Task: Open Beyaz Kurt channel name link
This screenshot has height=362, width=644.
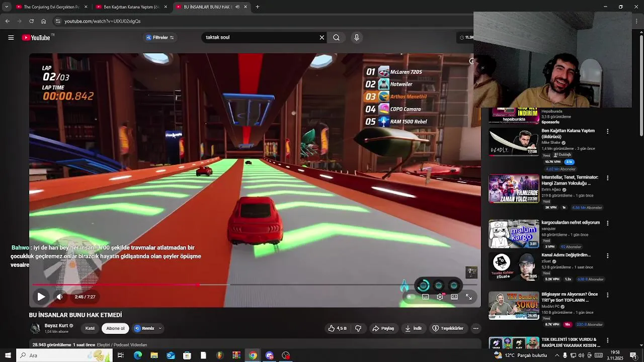Action: pos(56,326)
